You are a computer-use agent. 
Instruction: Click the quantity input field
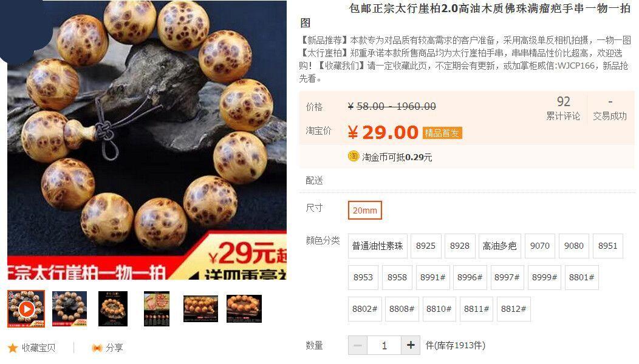pyautogui.click(x=384, y=345)
